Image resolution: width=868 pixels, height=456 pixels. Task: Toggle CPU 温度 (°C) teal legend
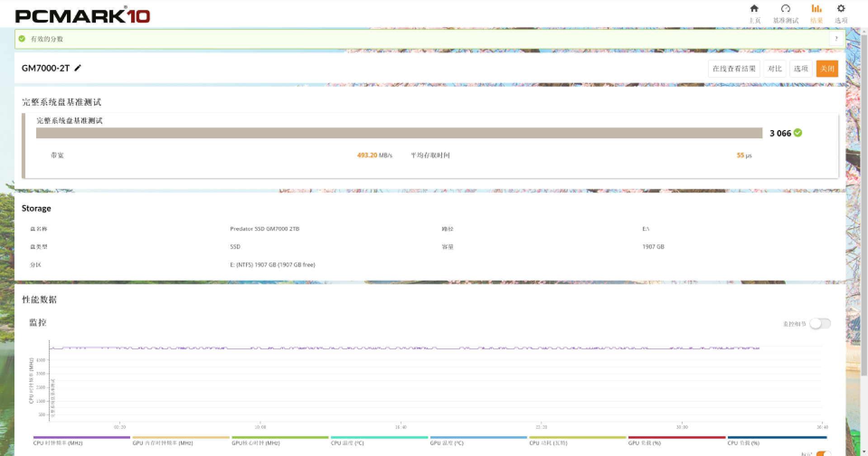click(x=379, y=440)
